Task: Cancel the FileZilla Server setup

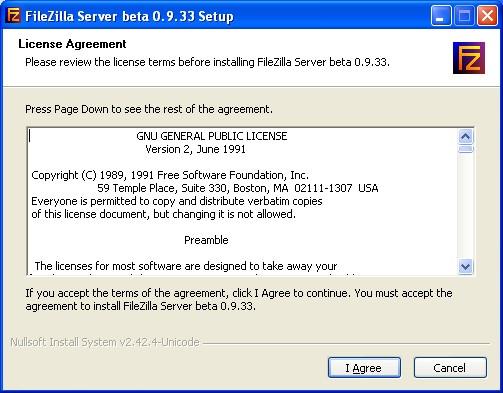Action: pos(450,368)
